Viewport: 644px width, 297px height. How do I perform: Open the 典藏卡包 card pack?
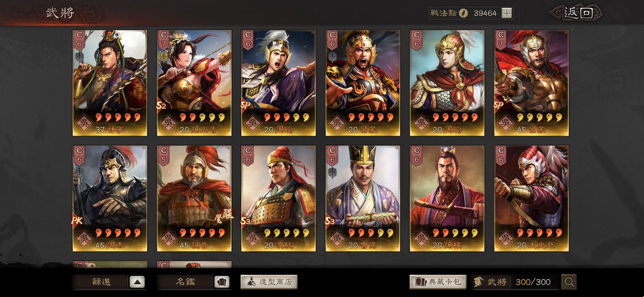point(438,282)
